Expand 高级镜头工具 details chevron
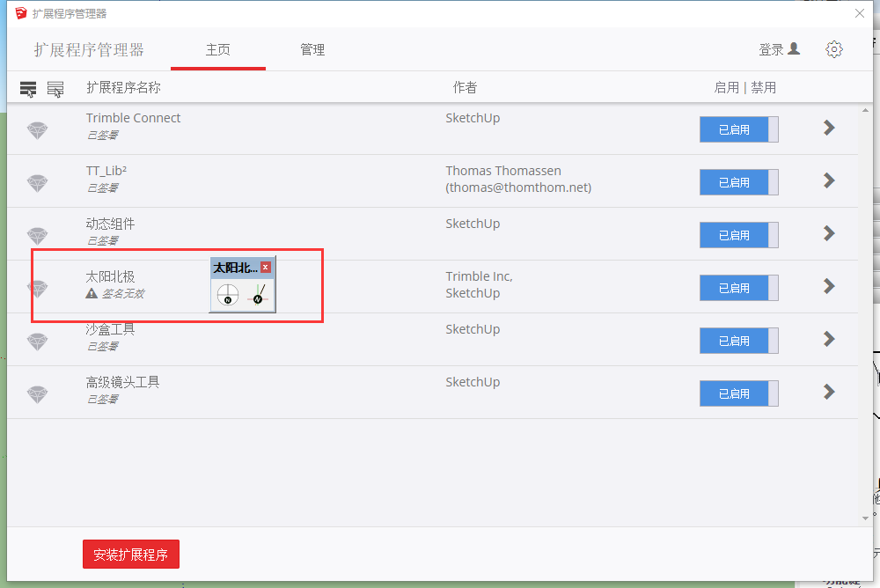This screenshot has width=880, height=588. [829, 392]
